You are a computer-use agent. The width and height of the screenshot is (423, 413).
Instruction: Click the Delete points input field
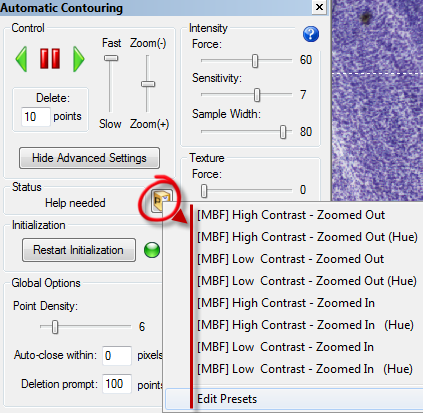(36, 117)
